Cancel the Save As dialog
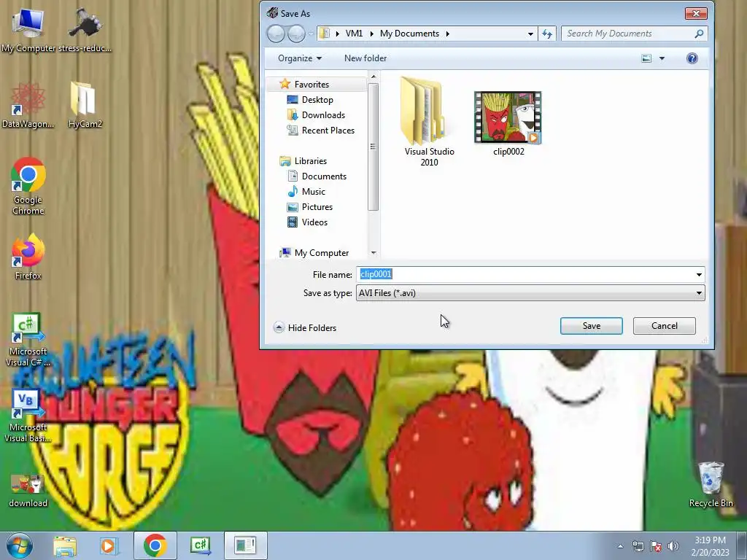 (664, 326)
